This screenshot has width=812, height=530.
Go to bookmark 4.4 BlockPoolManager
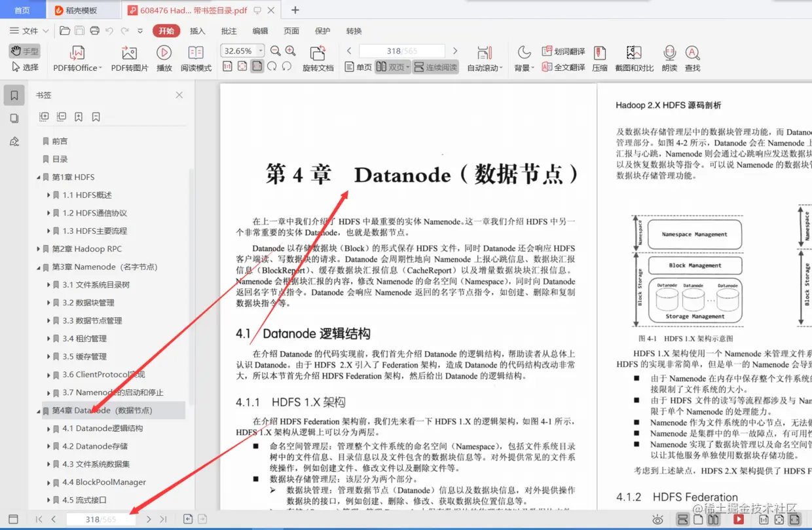[104, 482]
